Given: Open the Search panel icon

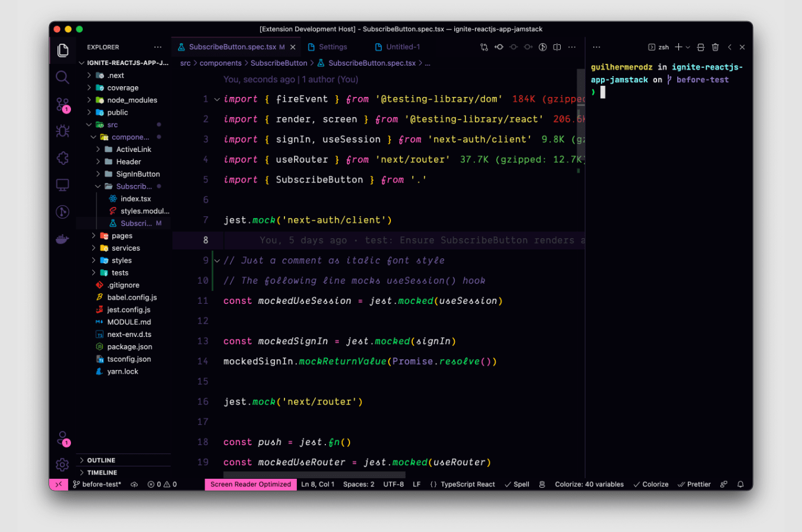Looking at the screenshot, I should [x=62, y=77].
